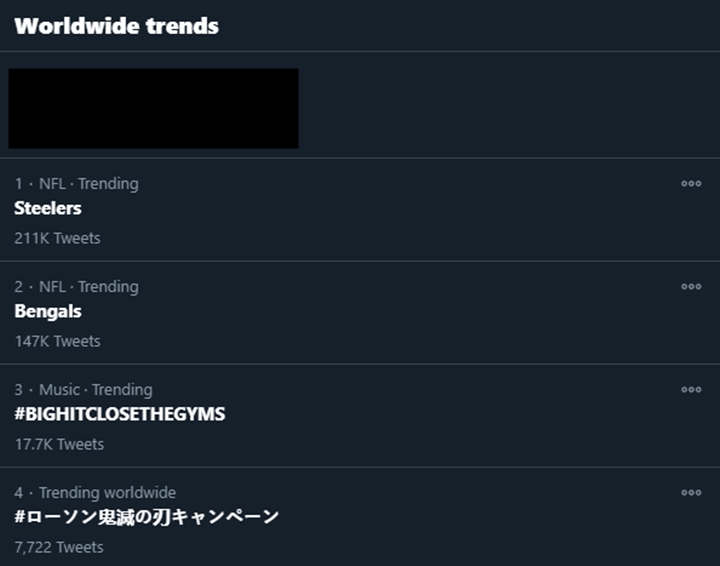This screenshot has width=720, height=566.
Task: Open the #ローソン鬼滅の刃キャンペーン hashtag
Action: (x=146, y=517)
